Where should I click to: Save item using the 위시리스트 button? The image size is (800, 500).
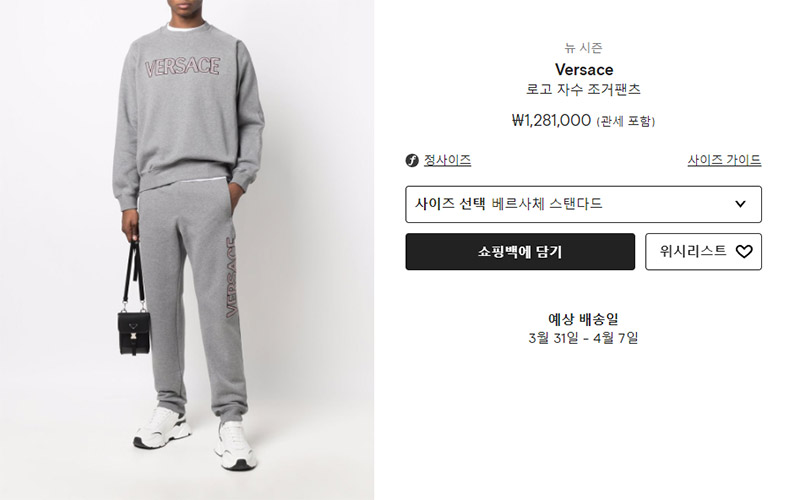(703, 252)
